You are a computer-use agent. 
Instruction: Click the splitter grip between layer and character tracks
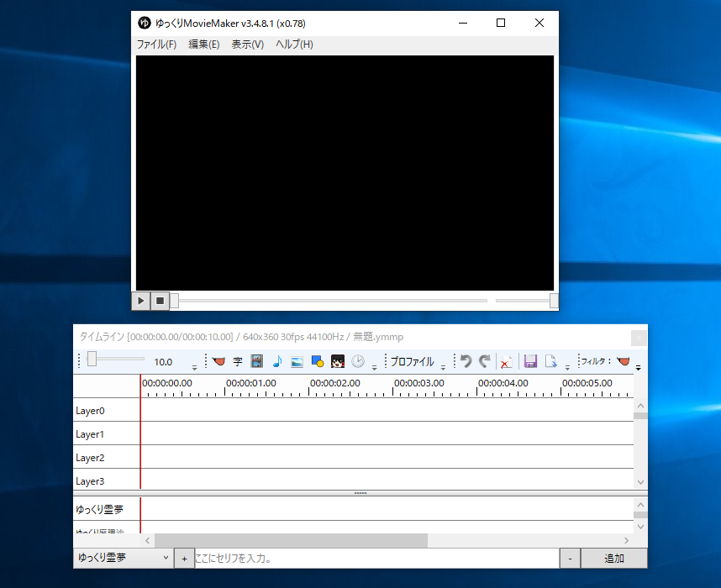pos(360,493)
